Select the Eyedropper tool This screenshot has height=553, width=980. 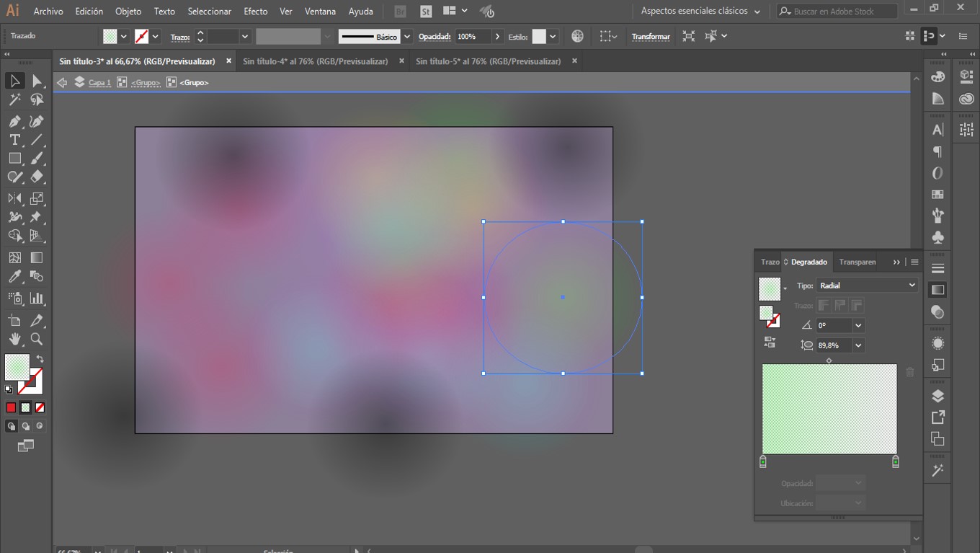click(x=14, y=276)
